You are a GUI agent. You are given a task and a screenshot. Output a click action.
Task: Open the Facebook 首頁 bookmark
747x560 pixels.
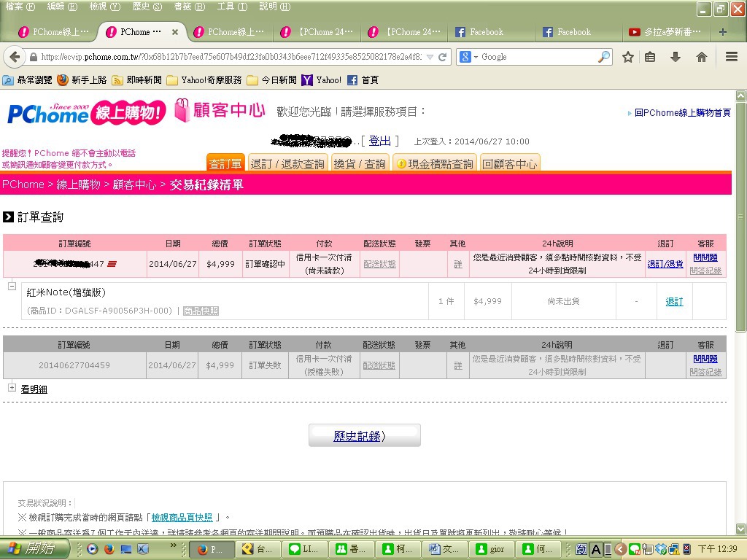coord(363,80)
